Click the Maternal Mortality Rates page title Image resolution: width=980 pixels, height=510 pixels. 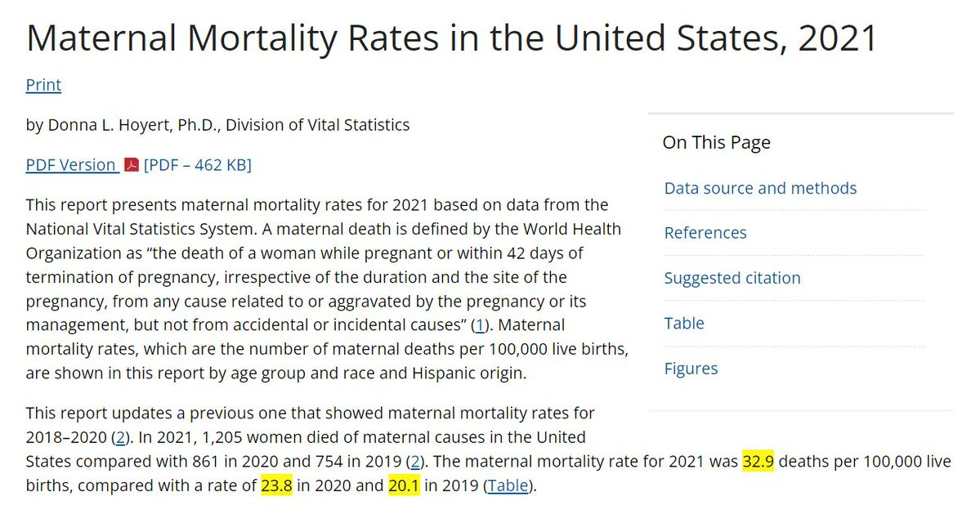click(x=452, y=38)
